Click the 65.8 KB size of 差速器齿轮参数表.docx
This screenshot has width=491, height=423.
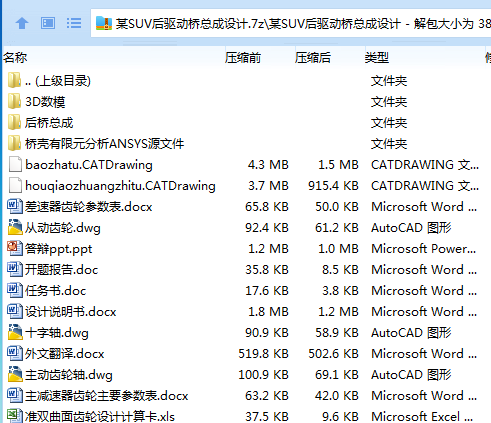[267, 207]
